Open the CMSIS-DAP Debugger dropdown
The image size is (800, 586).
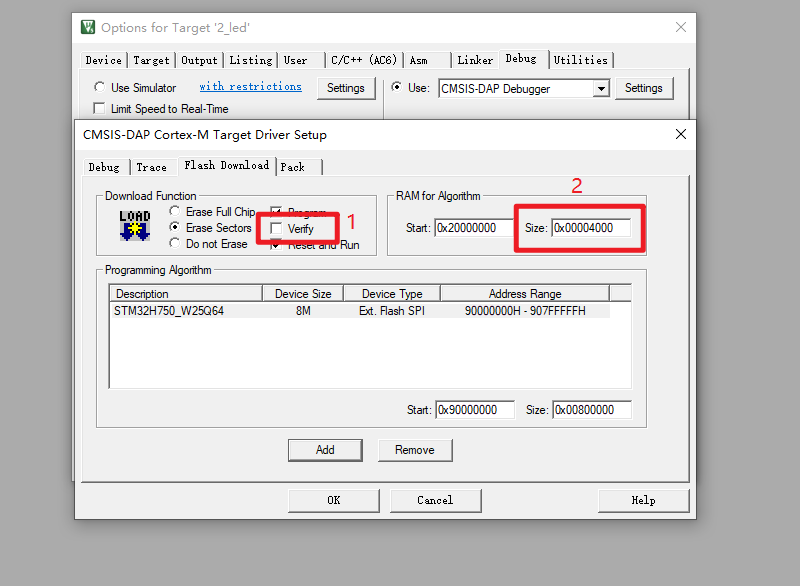[x=600, y=88]
